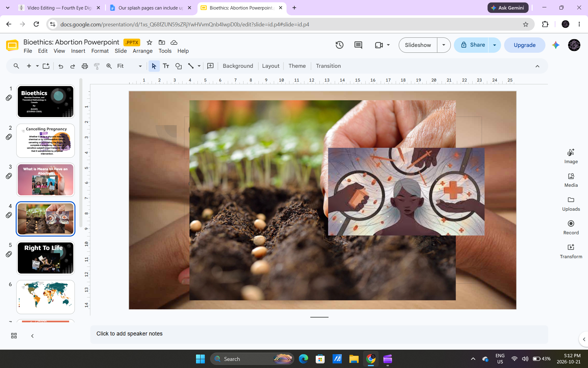
Task: Open the Uploads side panel
Action: [x=571, y=204]
